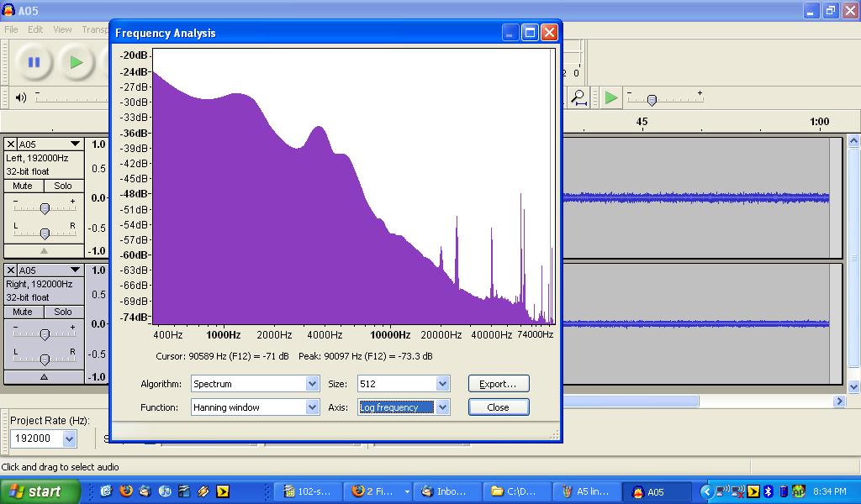Viewport: 861px width, 504px height.
Task: Open Firefox from the quick launch bar
Action: click(126, 491)
